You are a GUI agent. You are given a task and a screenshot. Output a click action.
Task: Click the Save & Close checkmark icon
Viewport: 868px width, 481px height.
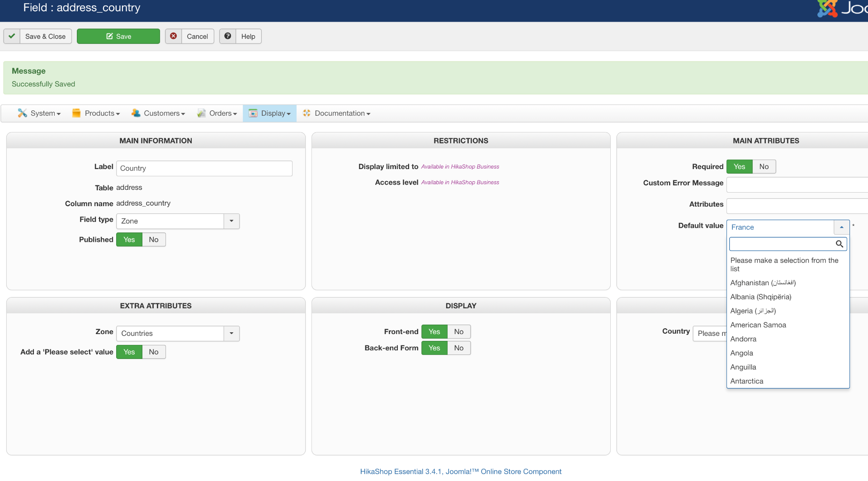(x=12, y=36)
